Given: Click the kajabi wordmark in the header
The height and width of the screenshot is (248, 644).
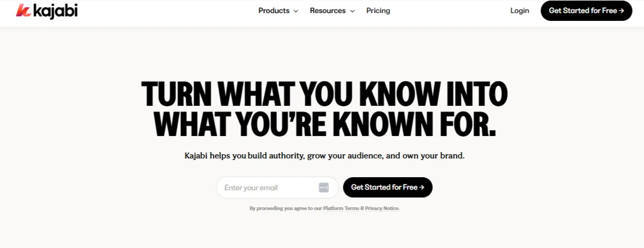Looking at the screenshot, I should click(x=55, y=10).
